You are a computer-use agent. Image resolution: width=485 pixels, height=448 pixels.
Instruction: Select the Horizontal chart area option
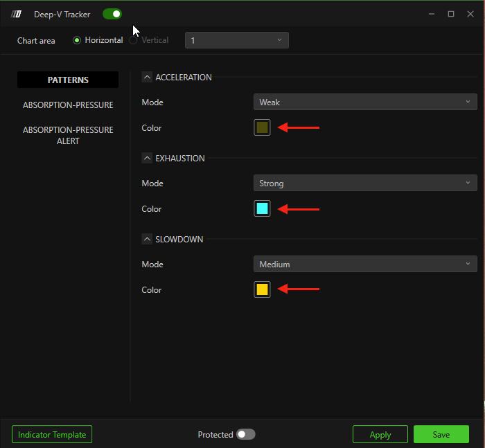click(x=78, y=40)
